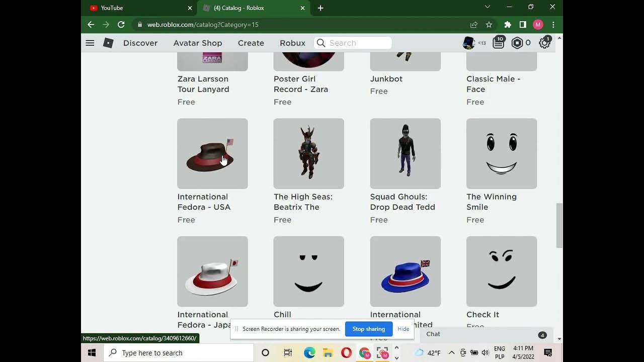Click the Japan fedora hat thumbnail
644x362 pixels.
tap(212, 271)
